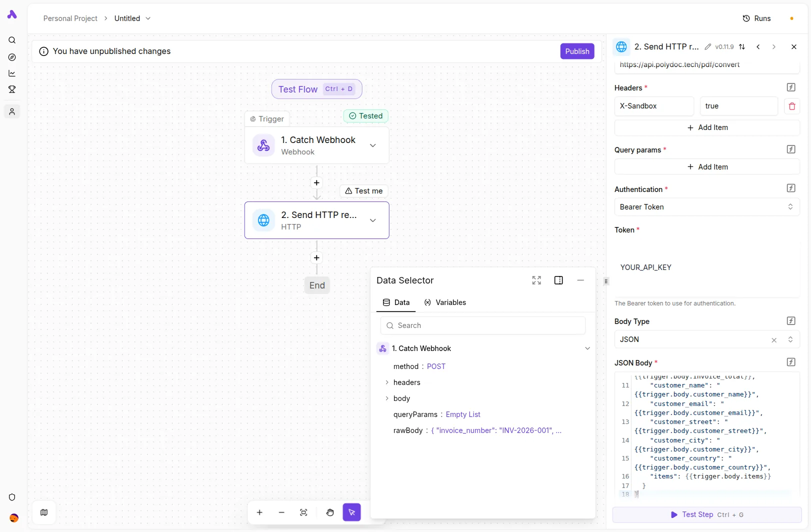Click the YOUR_API_KEY token field
811x532 pixels.
[x=707, y=267]
